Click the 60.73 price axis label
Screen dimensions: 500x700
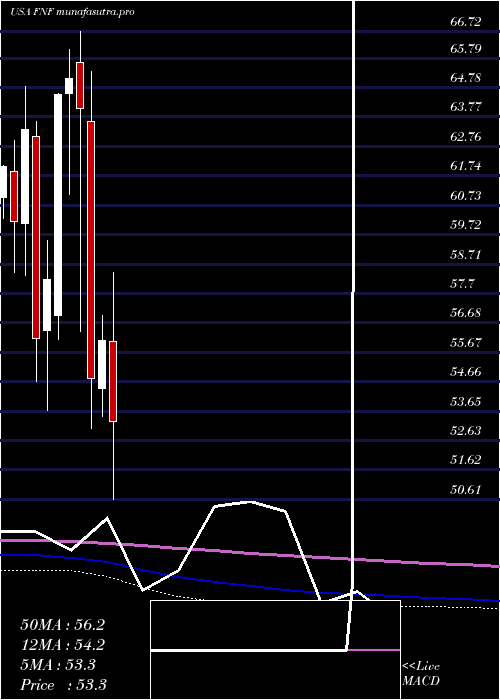coord(466,196)
